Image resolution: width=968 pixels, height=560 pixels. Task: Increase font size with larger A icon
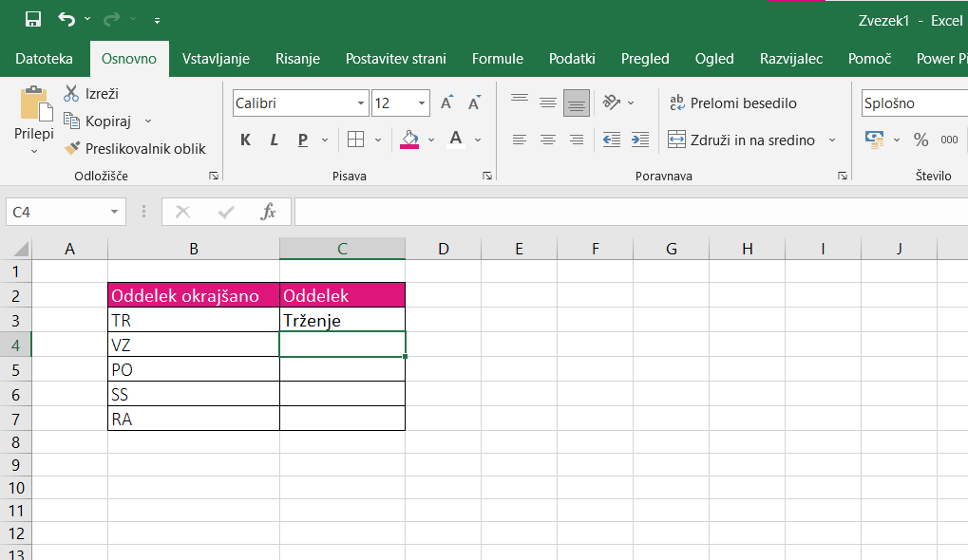click(x=447, y=103)
